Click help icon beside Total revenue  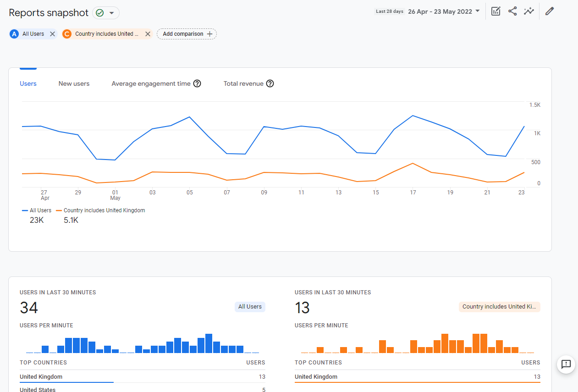click(270, 83)
